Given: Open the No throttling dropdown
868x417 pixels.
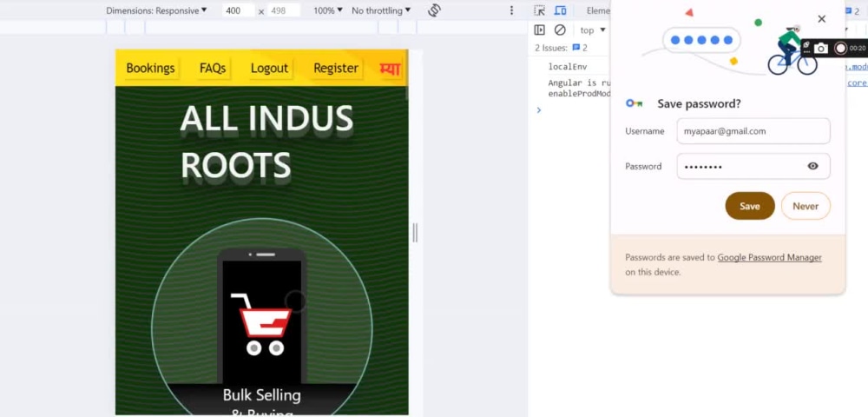Looking at the screenshot, I should [x=381, y=10].
